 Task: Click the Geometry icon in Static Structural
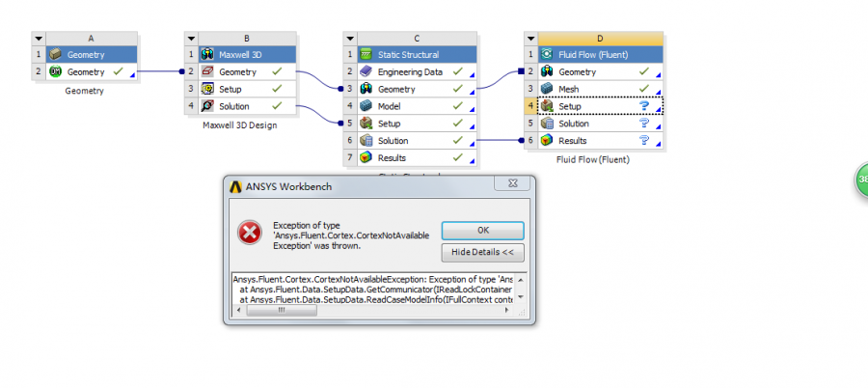(x=366, y=89)
